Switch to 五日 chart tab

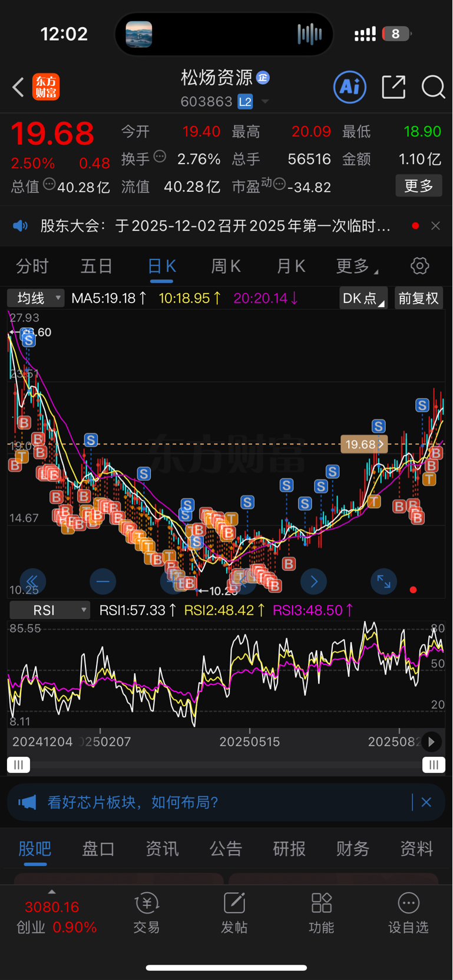[97, 266]
